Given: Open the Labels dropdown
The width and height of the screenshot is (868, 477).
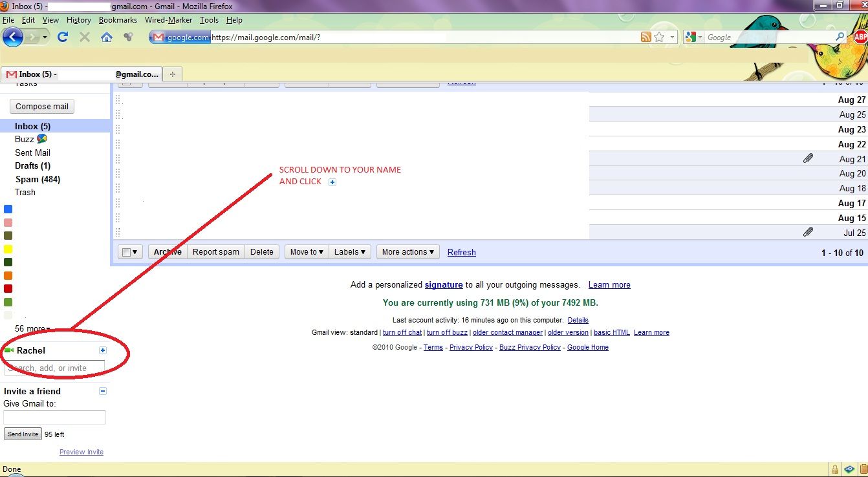Looking at the screenshot, I should coord(349,252).
